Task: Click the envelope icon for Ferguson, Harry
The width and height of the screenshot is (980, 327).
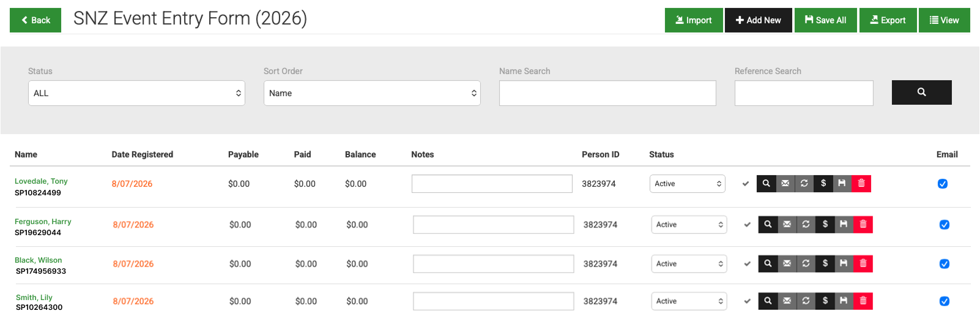Action: [787, 225]
